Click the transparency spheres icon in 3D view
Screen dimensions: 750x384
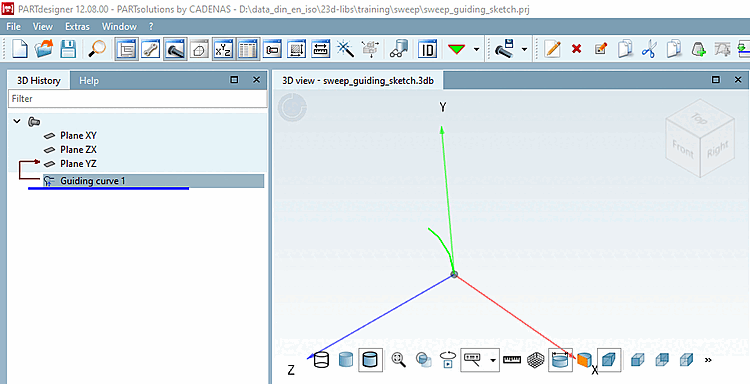pos(423,360)
